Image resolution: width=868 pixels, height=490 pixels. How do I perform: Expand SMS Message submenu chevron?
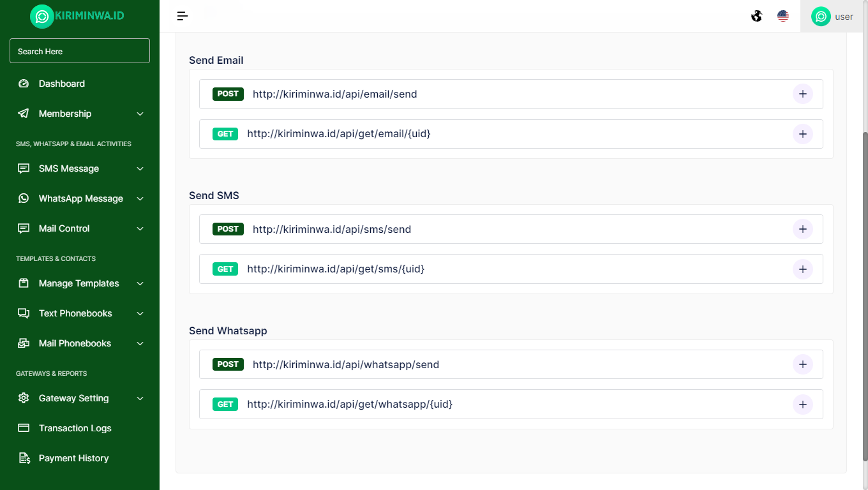(x=140, y=168)
